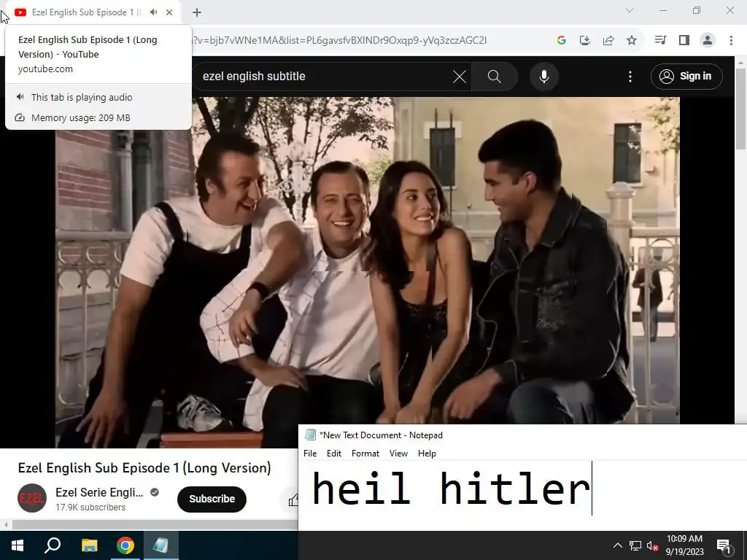The width and height of the screenshot is (747, 560).
Task: Open the Ezel Serie channel avatar
Action: (x=32, y=498)
